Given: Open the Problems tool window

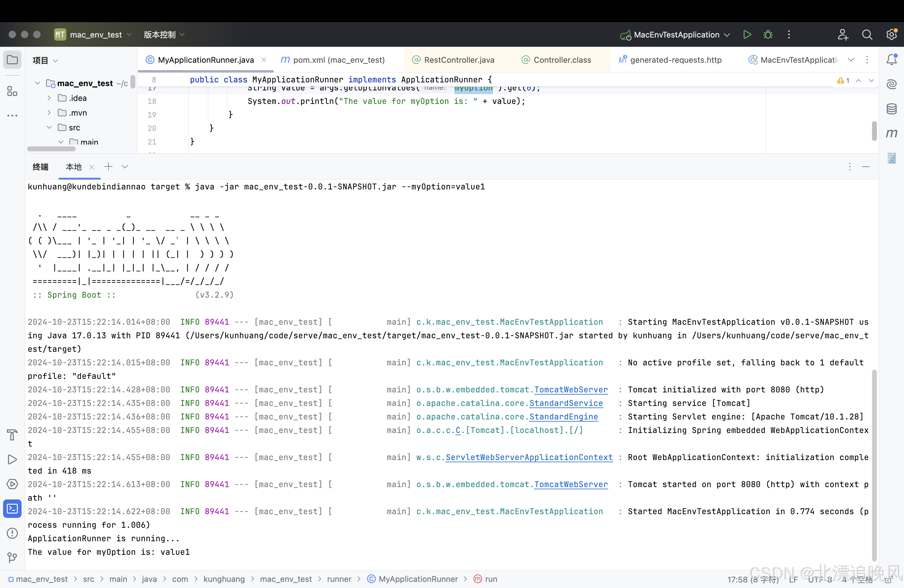Looking at the screenshot, I should click(x=13, y=533).
